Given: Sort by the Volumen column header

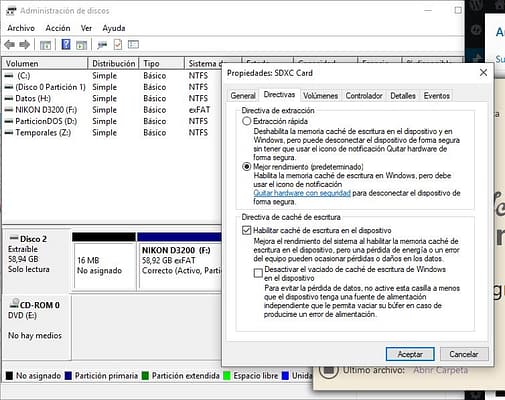Looking at the screenshot, I should 45,63.
